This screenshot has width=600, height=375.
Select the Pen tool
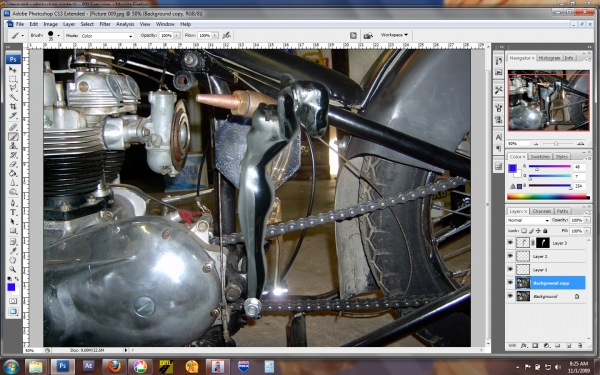pyautogui.click(x=13, y=203)
